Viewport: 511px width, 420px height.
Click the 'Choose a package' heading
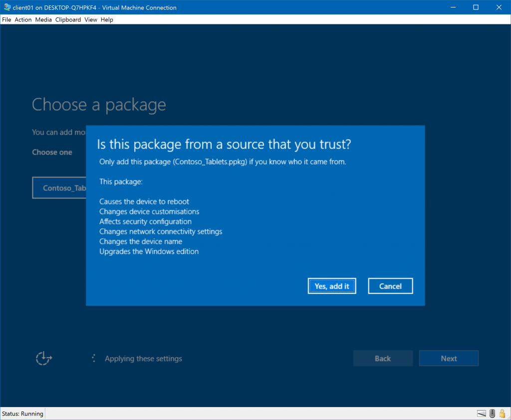pos(99,105)
